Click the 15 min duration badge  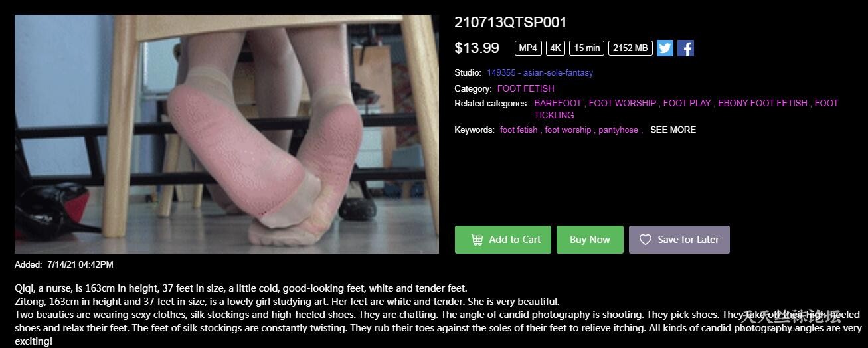586,48
